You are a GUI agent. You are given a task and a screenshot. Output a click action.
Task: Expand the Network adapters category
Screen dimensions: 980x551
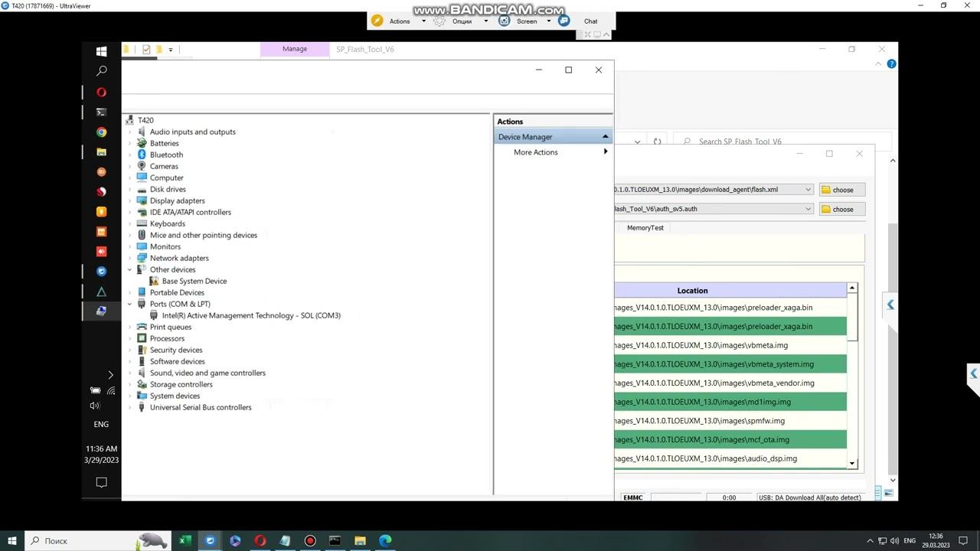coord(129,258)
